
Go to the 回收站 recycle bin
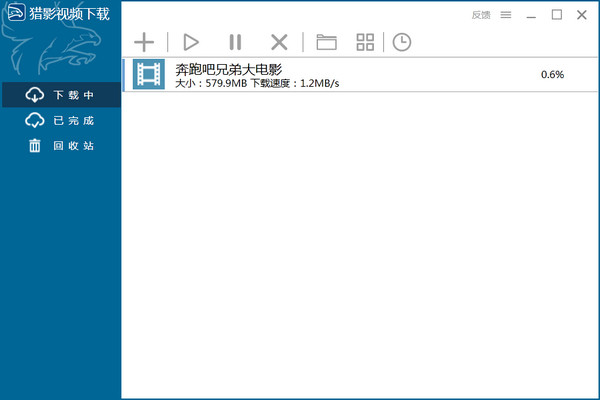61,146
